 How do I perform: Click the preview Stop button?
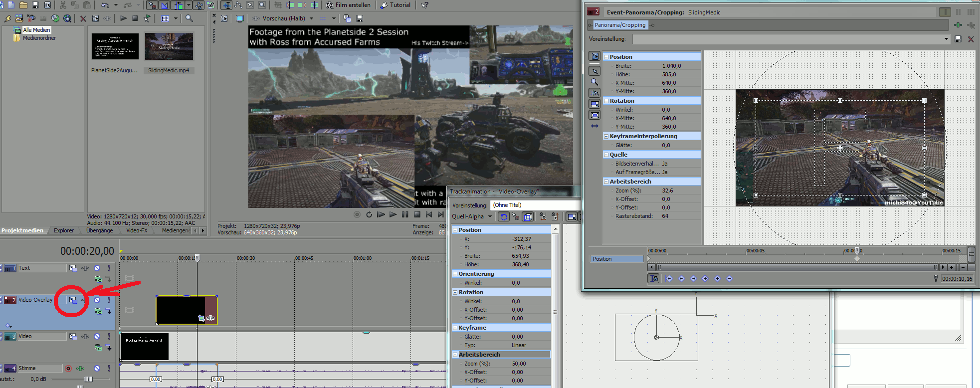click(x=417, y=214)
